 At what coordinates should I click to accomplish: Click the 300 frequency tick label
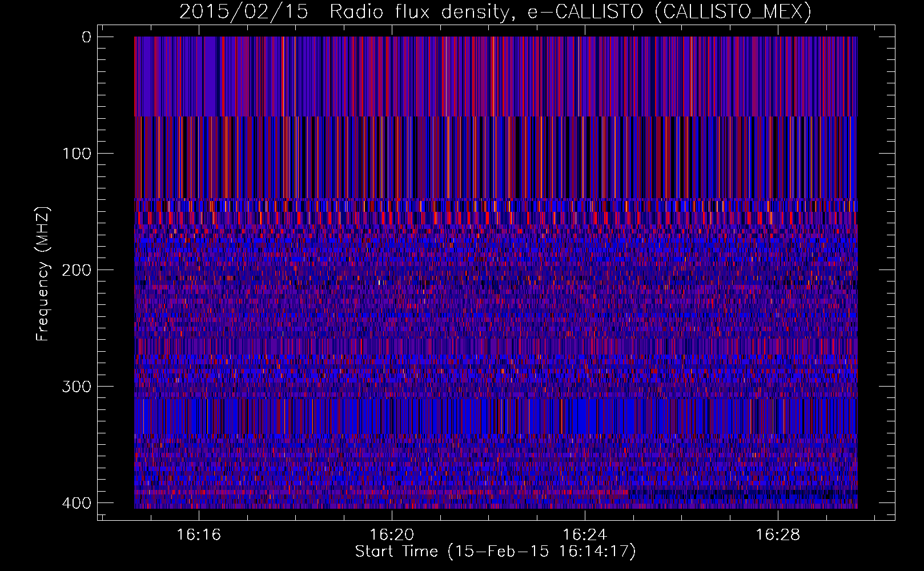point(76,387)
